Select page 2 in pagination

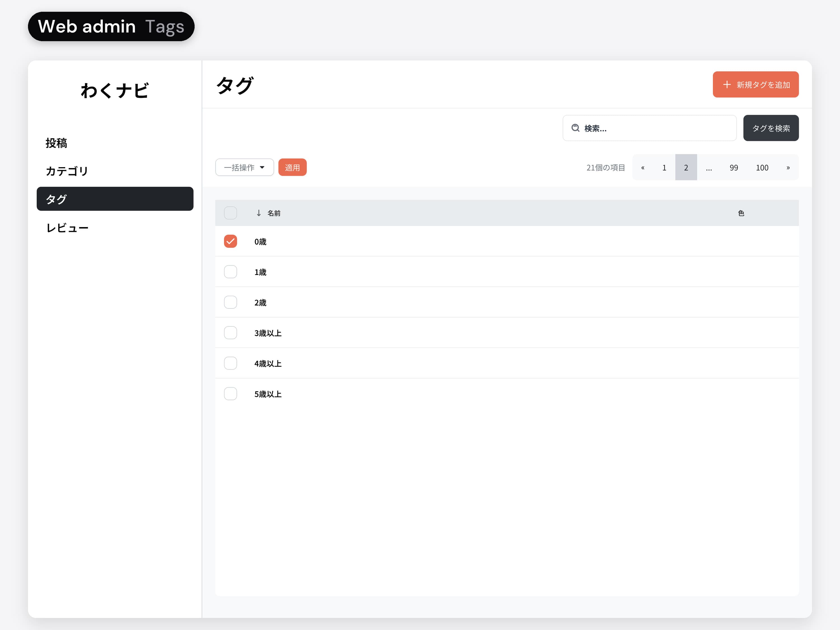pyautogui.click(x=686, y=167)
